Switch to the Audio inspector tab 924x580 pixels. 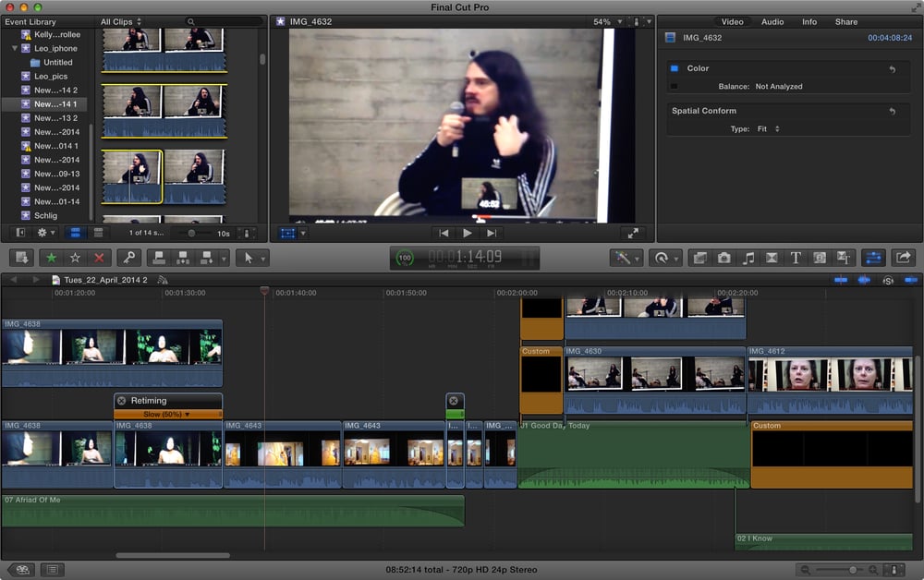pos(772,21)
